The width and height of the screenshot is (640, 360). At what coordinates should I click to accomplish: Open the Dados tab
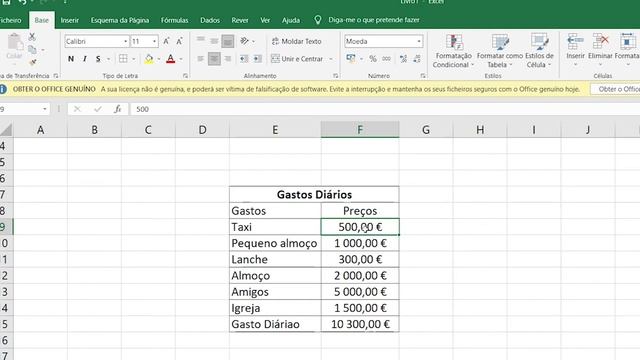pos(210,20)
